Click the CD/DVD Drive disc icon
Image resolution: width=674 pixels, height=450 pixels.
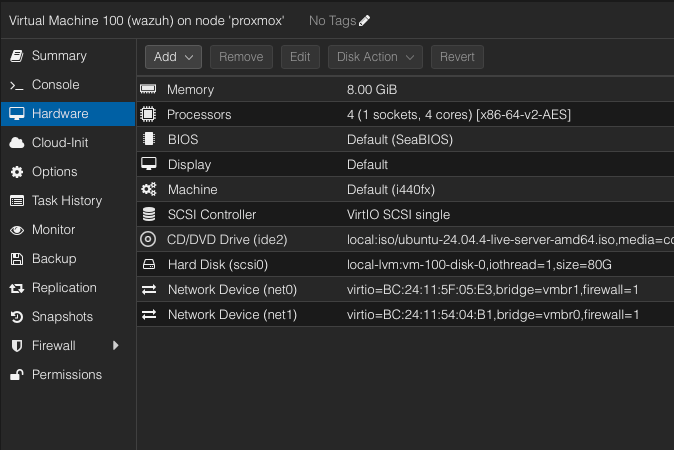(148, 239)
